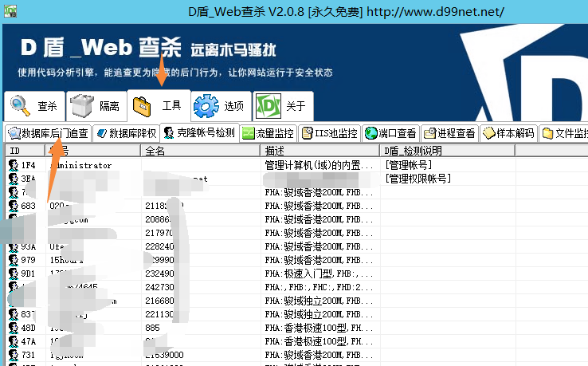Click the D盾 app icon in title bar
The image size is (588, 366).
tap(10, 11)
